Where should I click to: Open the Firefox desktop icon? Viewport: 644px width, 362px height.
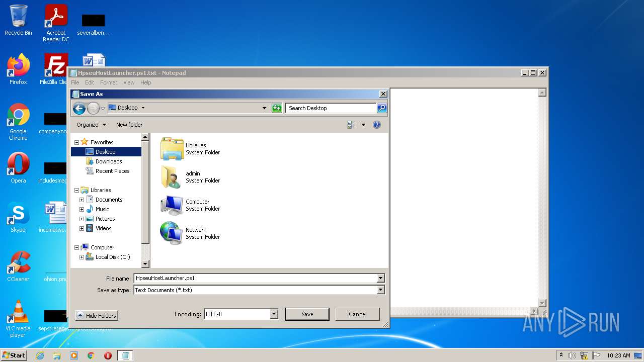[18, 69]
